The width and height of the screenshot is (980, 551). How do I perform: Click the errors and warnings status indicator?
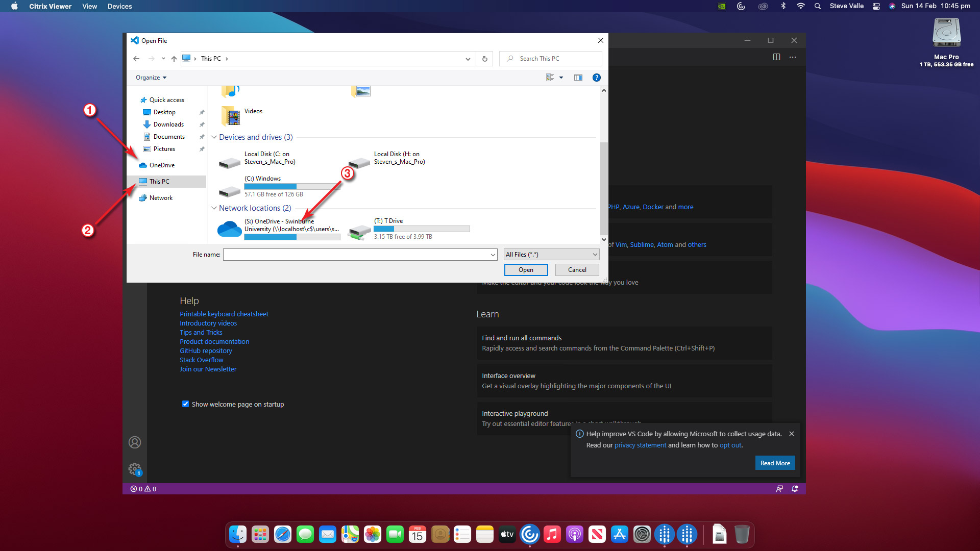pyautogui.click(x=143, y=489)
